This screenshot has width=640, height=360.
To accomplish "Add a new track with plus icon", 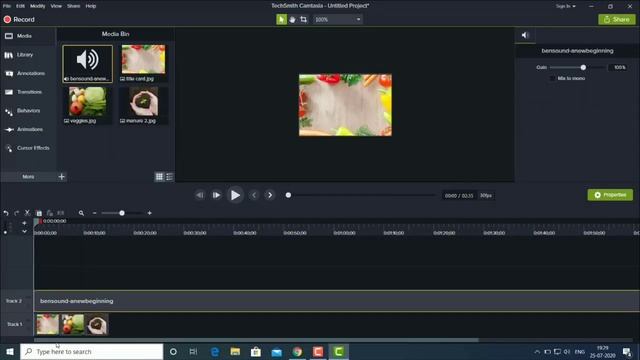I will click(x=24, y=223).
